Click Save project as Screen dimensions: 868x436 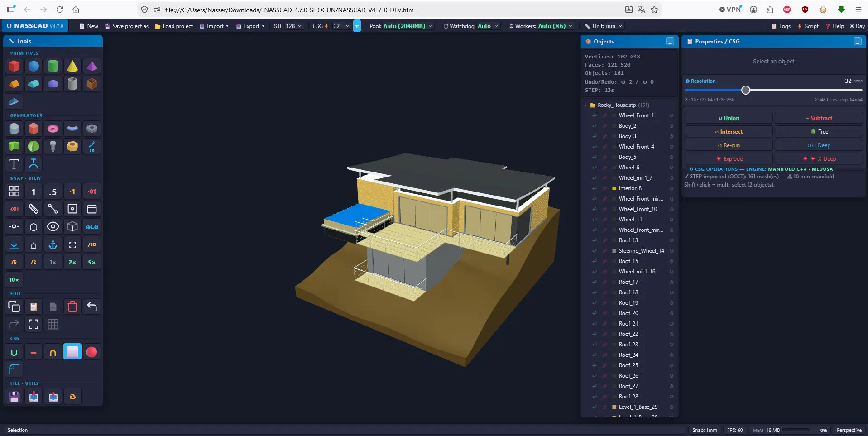click(127, 26)
